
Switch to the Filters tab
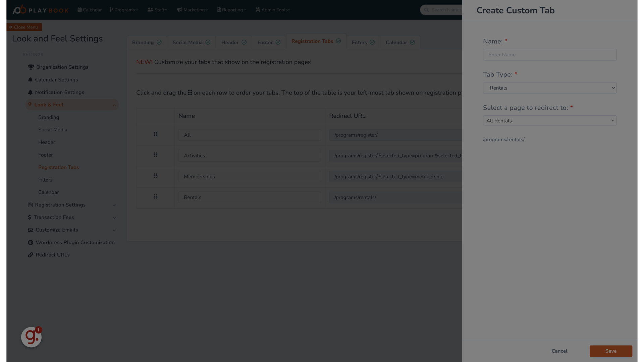pyautogui.click(x=363, y=42)
